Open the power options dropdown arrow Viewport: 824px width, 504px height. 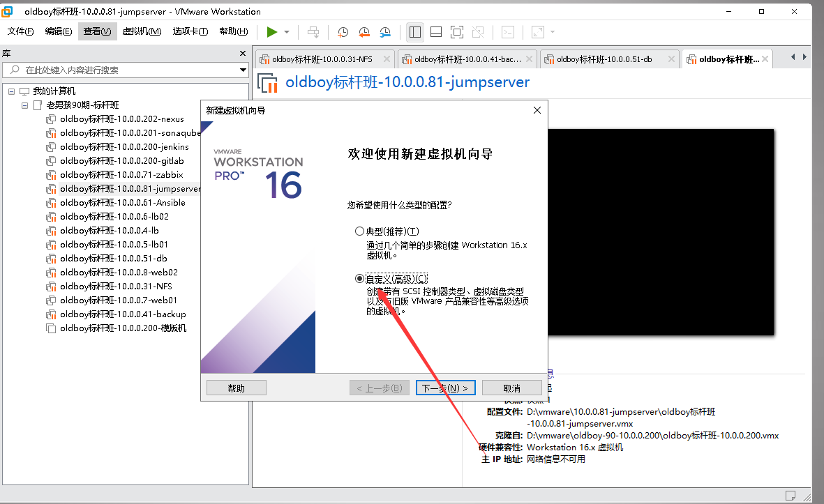pyautogui.click(x=287, y=32)
